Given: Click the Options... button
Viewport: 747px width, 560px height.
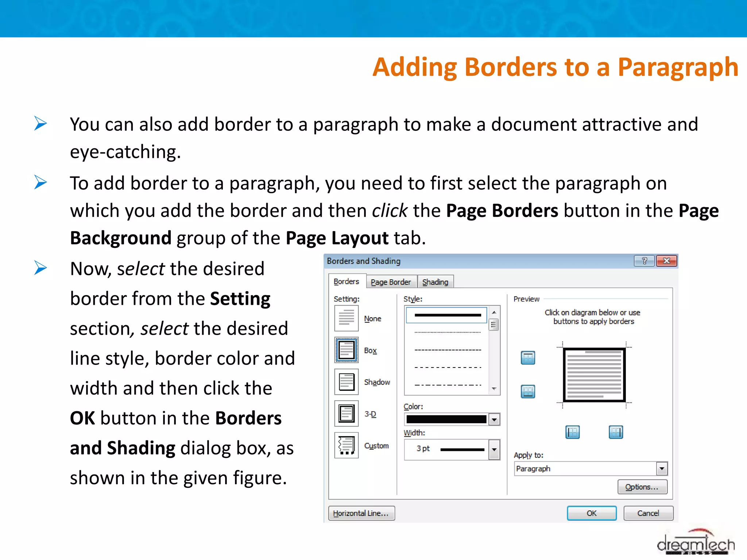Looking at the screenshot, I should point(642,487).
